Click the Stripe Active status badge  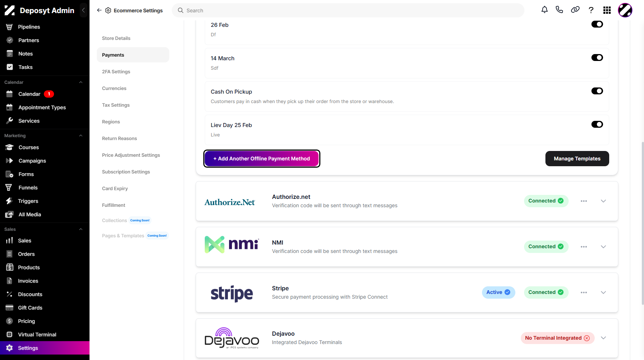(x=498, y=292)
